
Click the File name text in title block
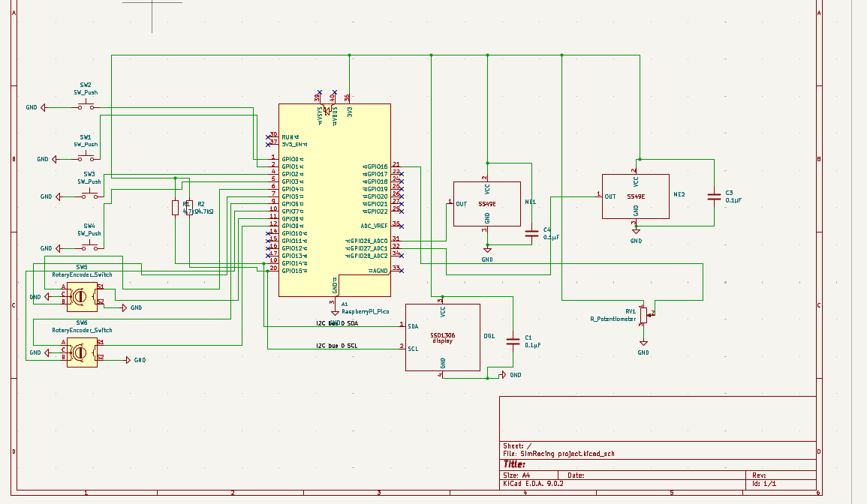tap(558, 454)
